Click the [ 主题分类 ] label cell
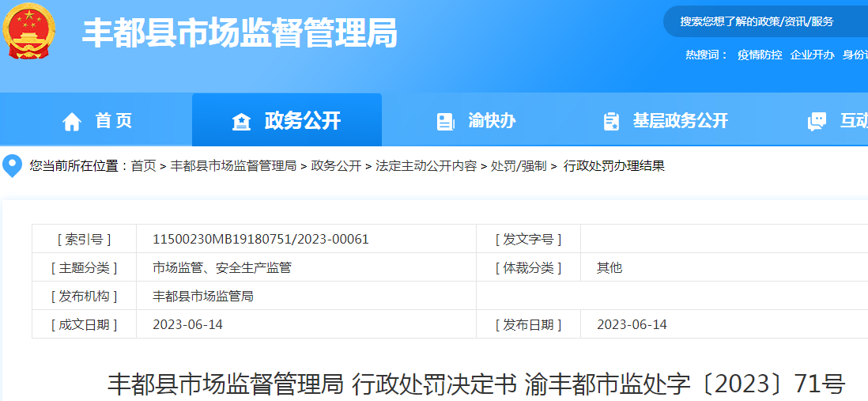The height and width of the screenshot is (401, 868). (84, 268)
